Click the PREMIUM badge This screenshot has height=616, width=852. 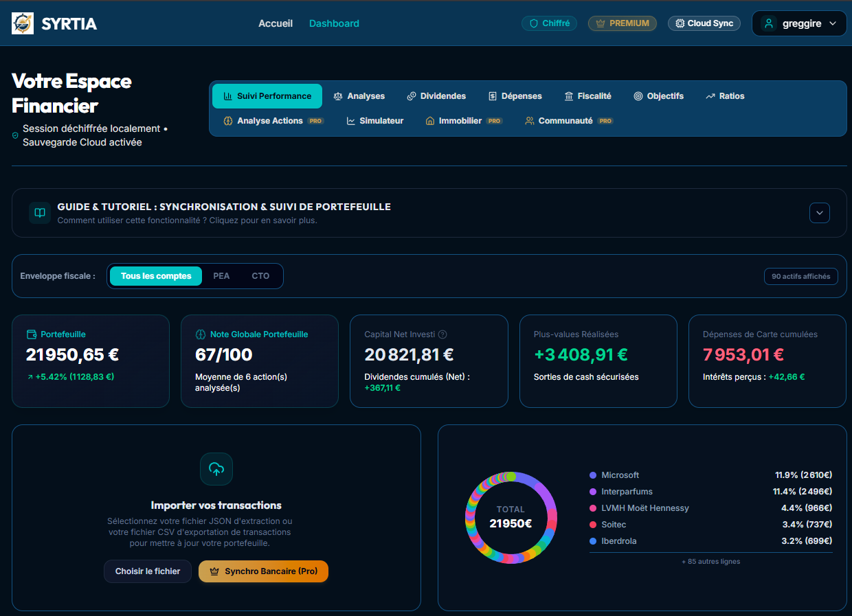click(x=623, y=23)
